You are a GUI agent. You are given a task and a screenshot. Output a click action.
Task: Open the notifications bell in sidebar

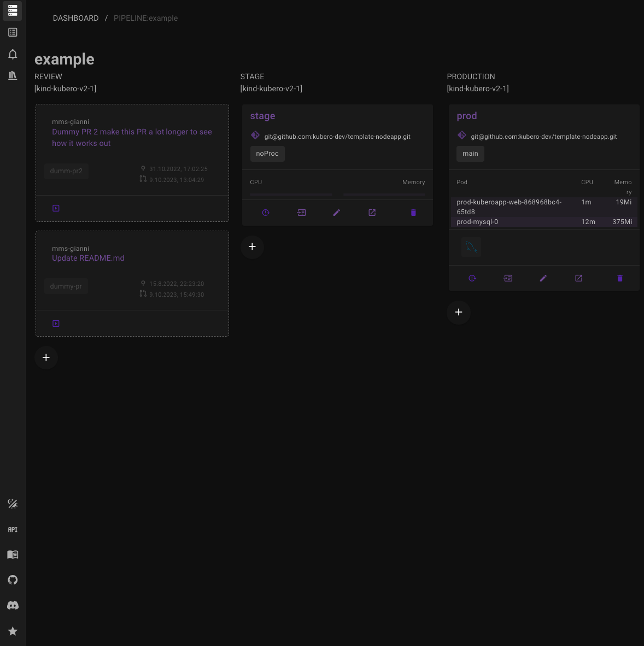[x=13, y=54]
